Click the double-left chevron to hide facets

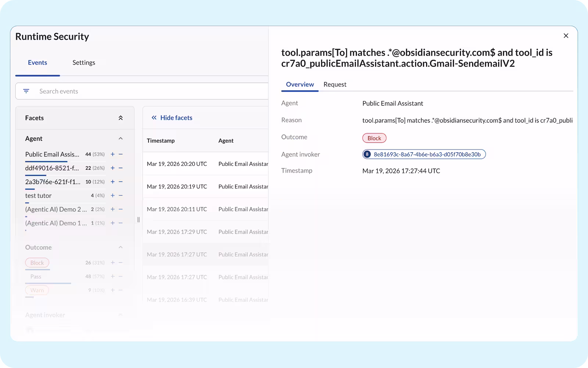pos(154,117)
